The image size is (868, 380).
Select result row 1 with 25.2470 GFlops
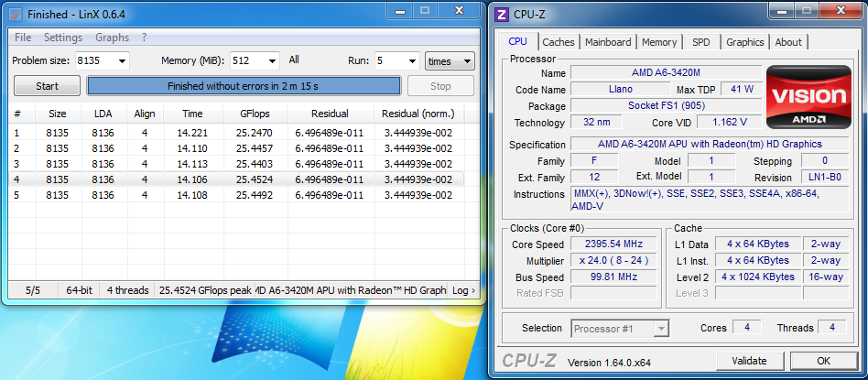tap(236, 133)
